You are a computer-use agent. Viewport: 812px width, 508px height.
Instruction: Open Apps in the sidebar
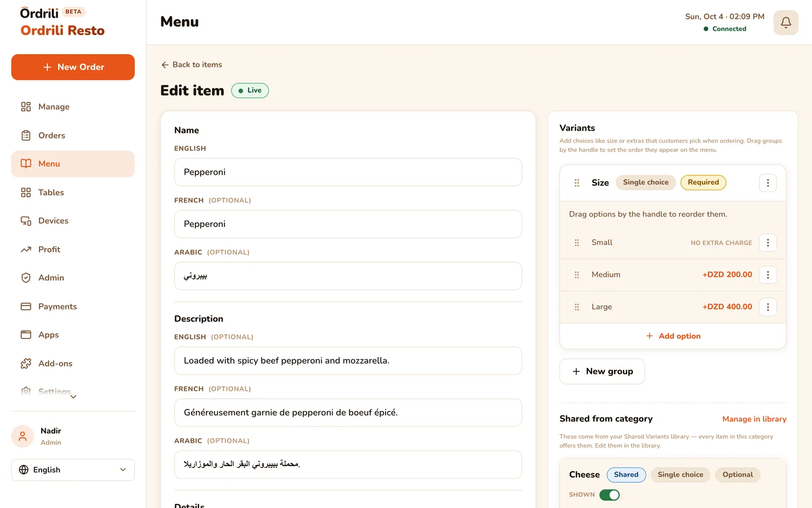(73, 335)
